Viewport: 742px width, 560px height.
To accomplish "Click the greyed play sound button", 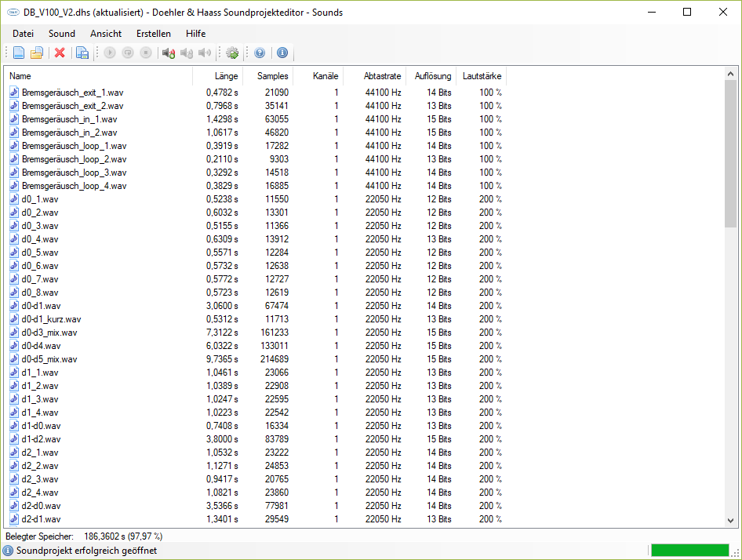I will click(x=110, y=53).
